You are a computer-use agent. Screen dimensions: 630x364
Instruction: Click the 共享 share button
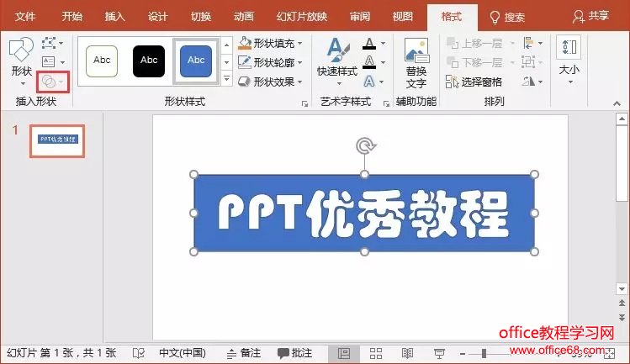pyautogui.click(x=590, y=17)
